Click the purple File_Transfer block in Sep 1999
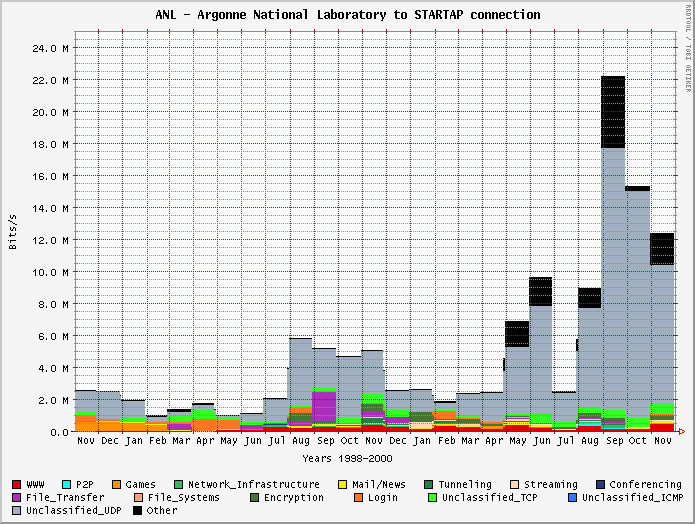This screenshot has width=695, height=524. [324, 407]
